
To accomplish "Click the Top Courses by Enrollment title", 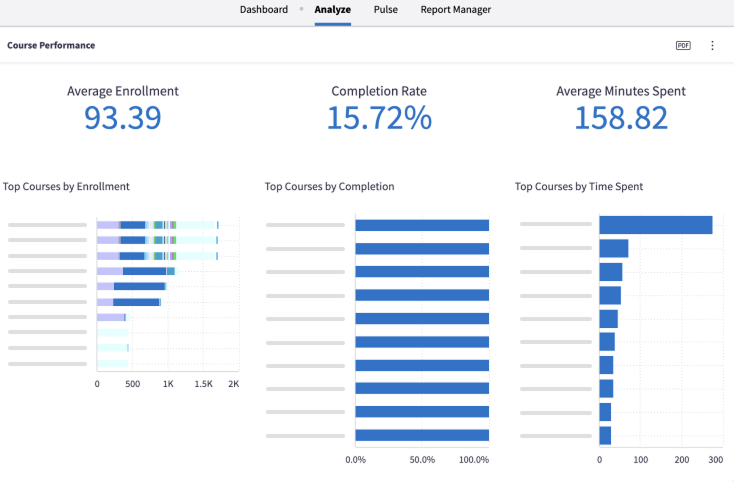I will [x=66, y=186].
